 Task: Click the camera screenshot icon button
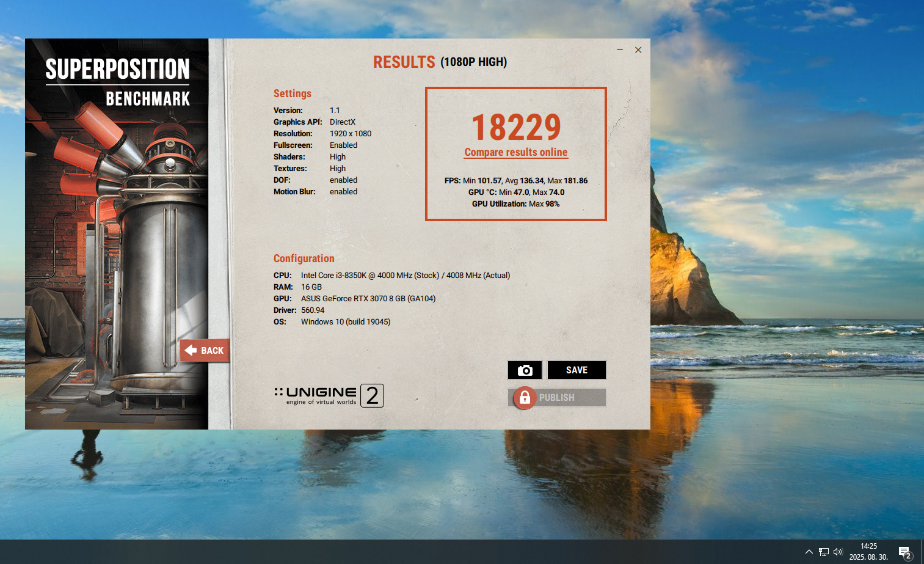[x=525, y=370]
